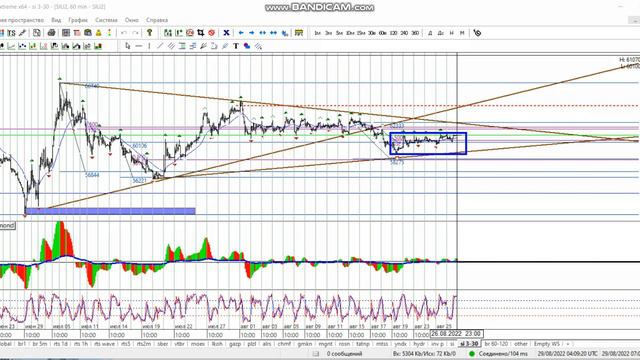Viewport: 640px width, 360px height.
Task: Select the parallel channel lines tool
Action: click(x=171, y=46)
